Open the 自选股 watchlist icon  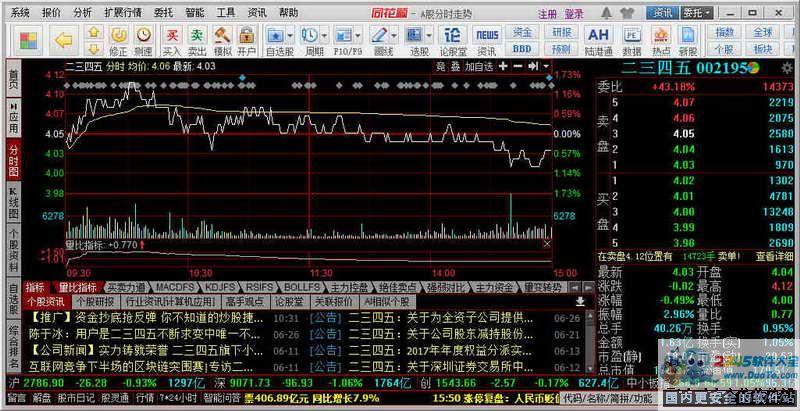click(276, 41)
